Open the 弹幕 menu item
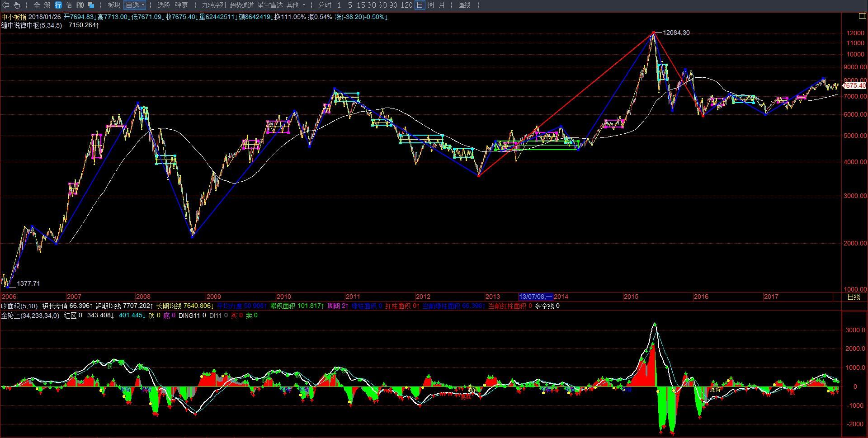 pyautogui.click(x=181, y=5)
